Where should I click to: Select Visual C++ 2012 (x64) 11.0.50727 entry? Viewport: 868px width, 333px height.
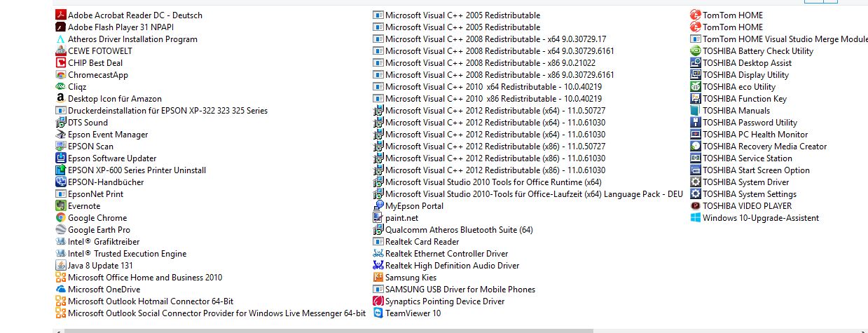point(490,110)
